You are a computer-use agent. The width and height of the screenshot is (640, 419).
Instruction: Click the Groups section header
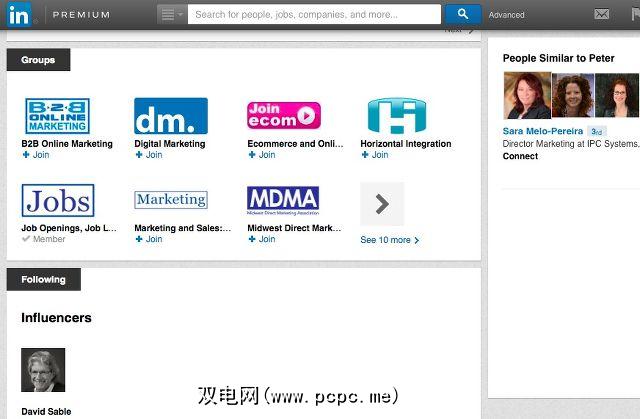pyautogui.click(x=38, y=60)
